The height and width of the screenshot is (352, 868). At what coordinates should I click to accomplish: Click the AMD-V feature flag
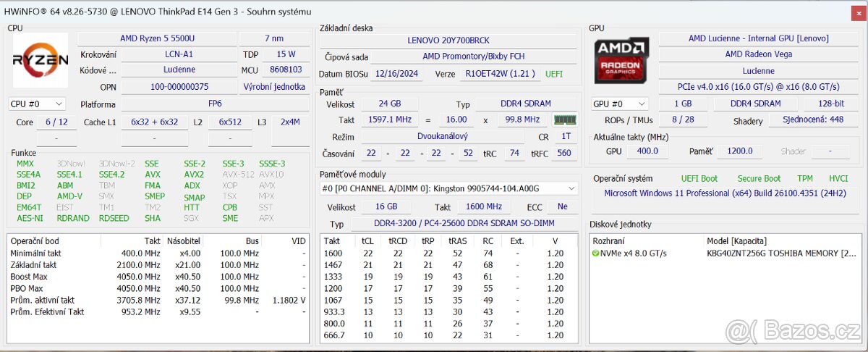(69, 196)
